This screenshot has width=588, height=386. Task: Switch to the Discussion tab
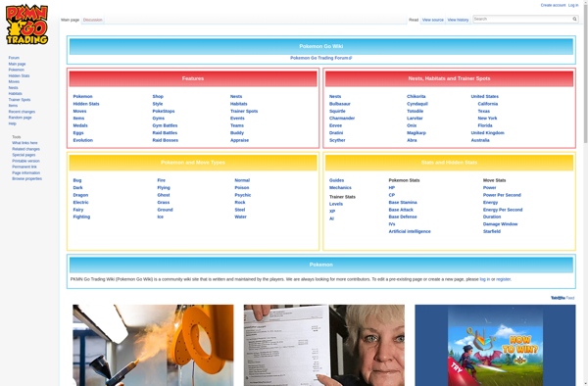point(93,20)
